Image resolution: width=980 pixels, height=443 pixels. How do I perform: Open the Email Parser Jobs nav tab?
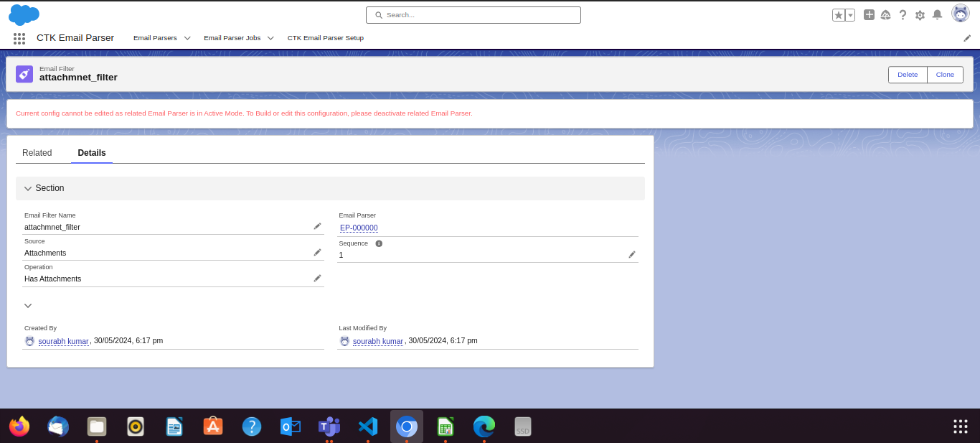(x=232, y=38)
